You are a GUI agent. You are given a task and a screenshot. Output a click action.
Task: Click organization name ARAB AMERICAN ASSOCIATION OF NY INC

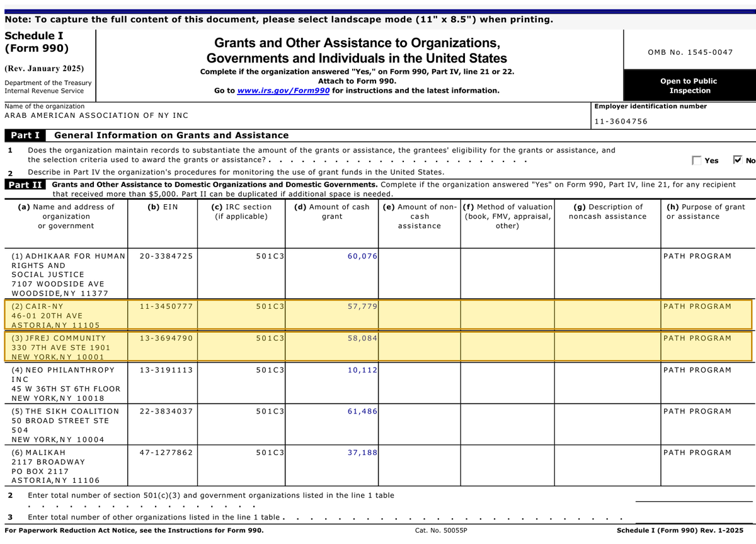coord(96,115)
